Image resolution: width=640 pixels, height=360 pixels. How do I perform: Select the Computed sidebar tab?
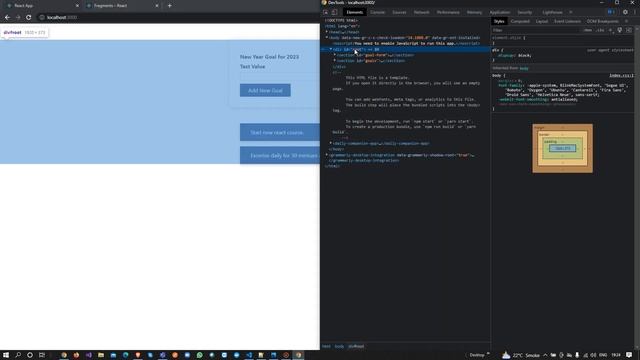click(x=520, y=21)
